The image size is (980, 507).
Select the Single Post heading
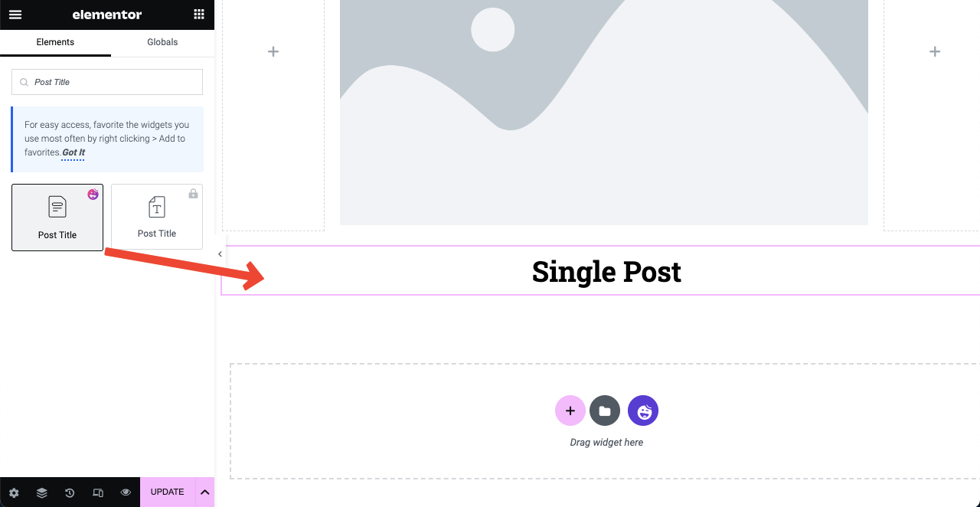click(x=606, y=271)
